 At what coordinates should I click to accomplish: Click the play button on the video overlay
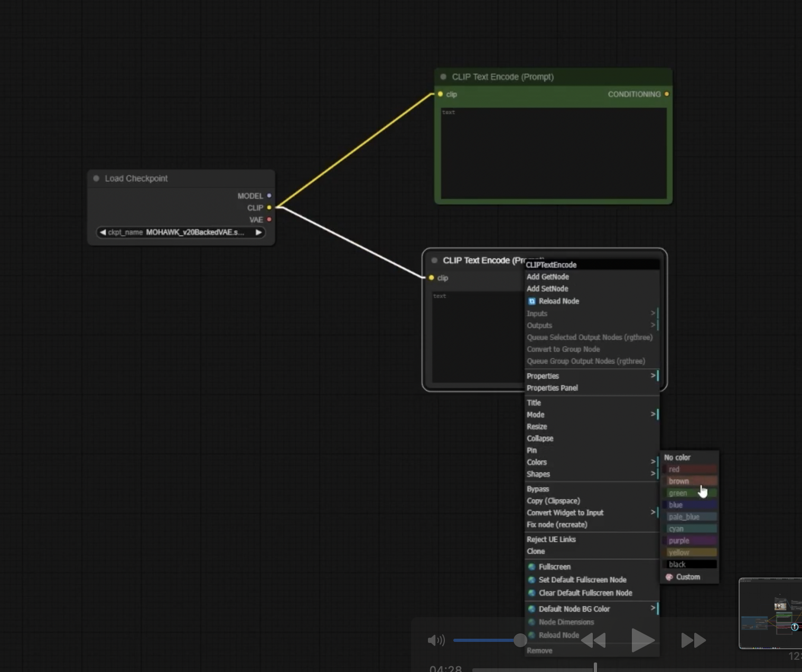[642, 640]
